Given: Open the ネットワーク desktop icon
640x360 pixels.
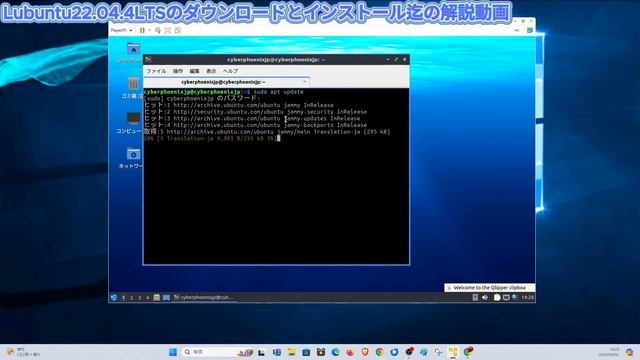Looking at the screenshot, I should click(133, 154).
